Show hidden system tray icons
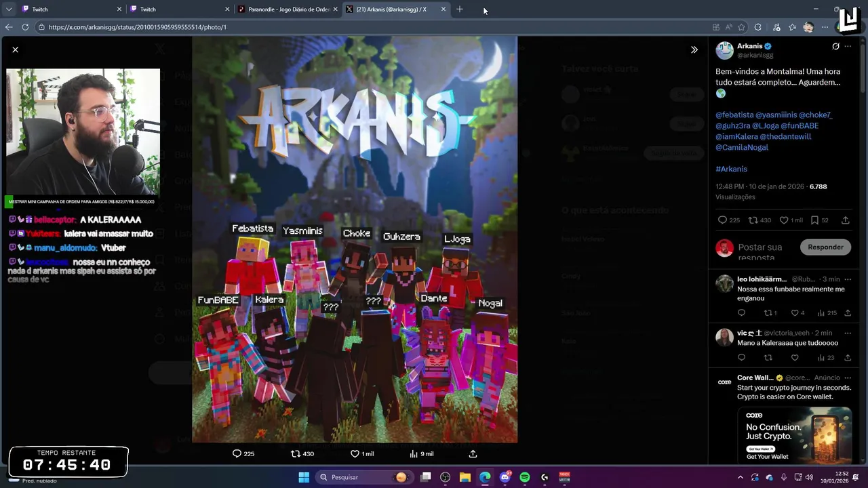868x488 pixels. [740, 477]
